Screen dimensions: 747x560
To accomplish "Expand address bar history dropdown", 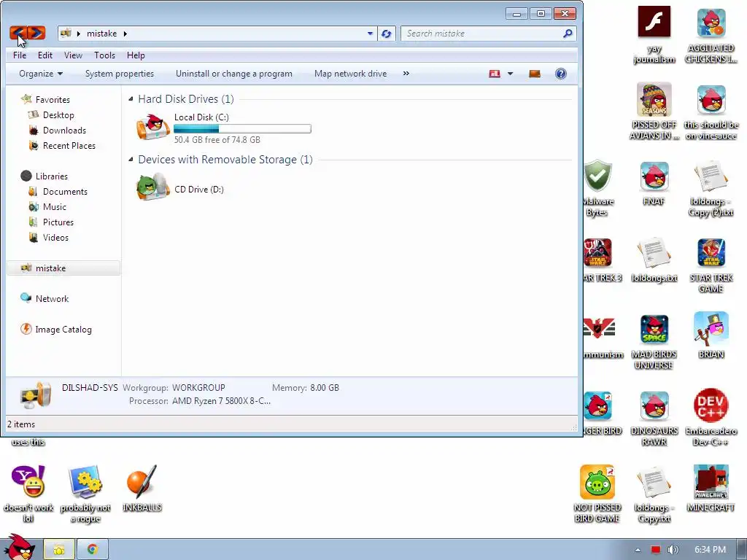I will (370, 34).
